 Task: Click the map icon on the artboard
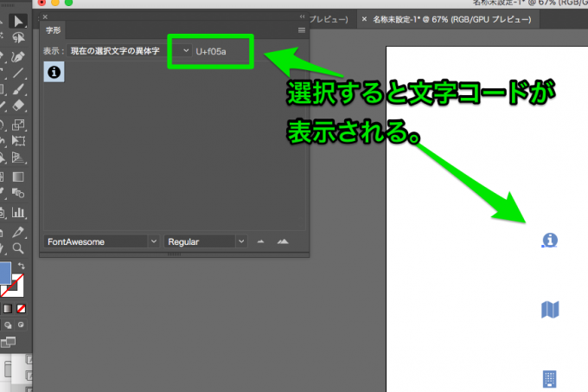(x=549, y=309)
